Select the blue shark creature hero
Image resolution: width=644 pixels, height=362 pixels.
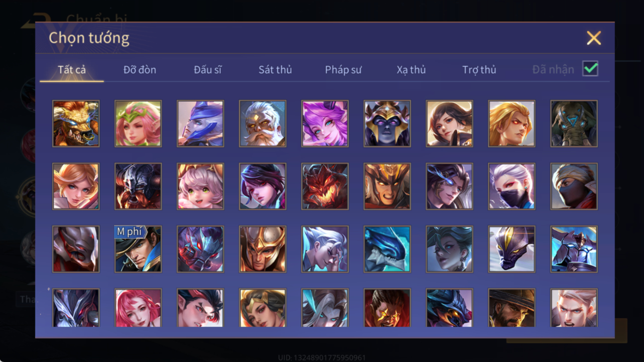[x=387, y=249]
